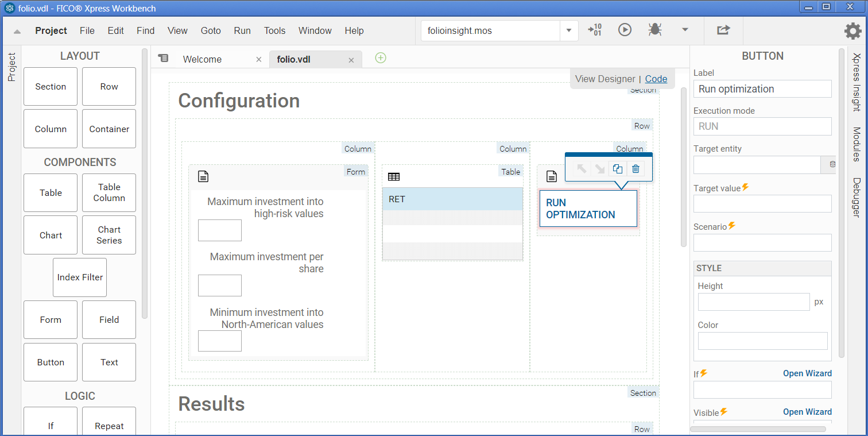Select the Form document icon
Screen dimensions: 868x436
[203, 176]
